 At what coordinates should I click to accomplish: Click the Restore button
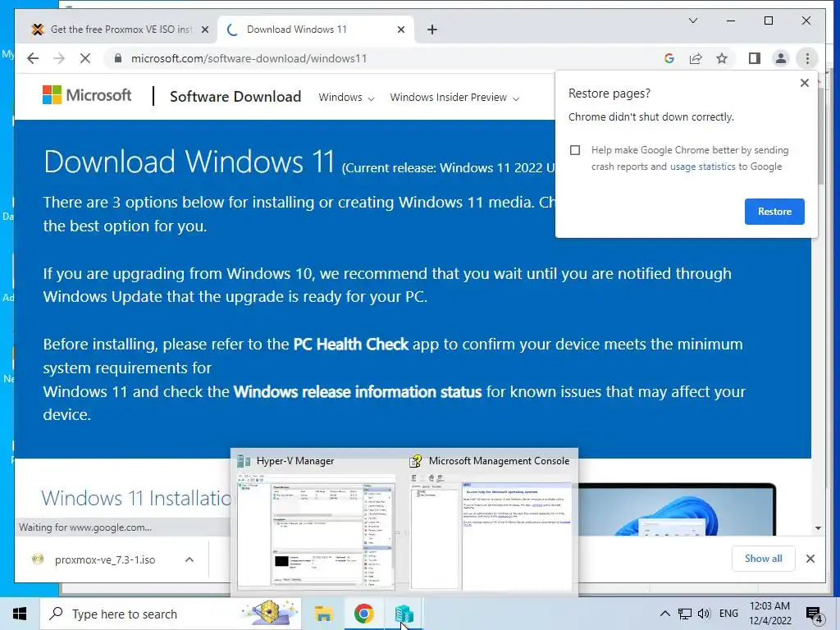tap(774, 212)
